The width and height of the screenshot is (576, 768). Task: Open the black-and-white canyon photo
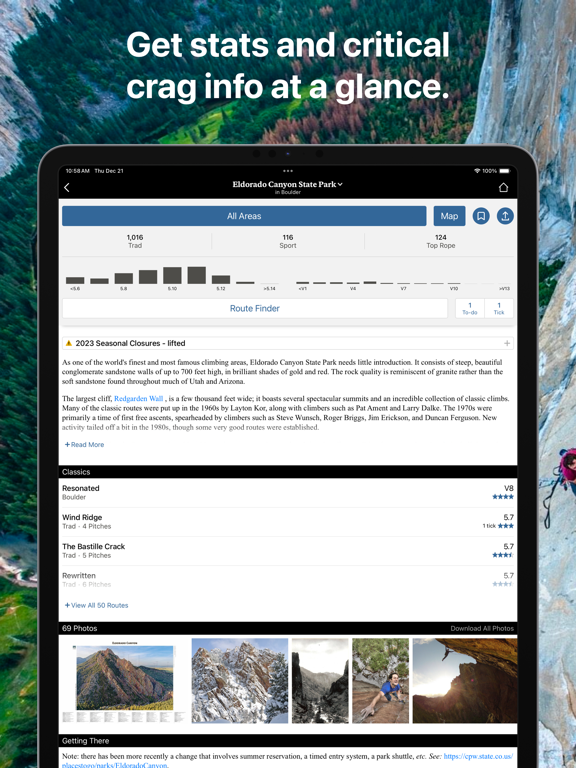(320, 681)
